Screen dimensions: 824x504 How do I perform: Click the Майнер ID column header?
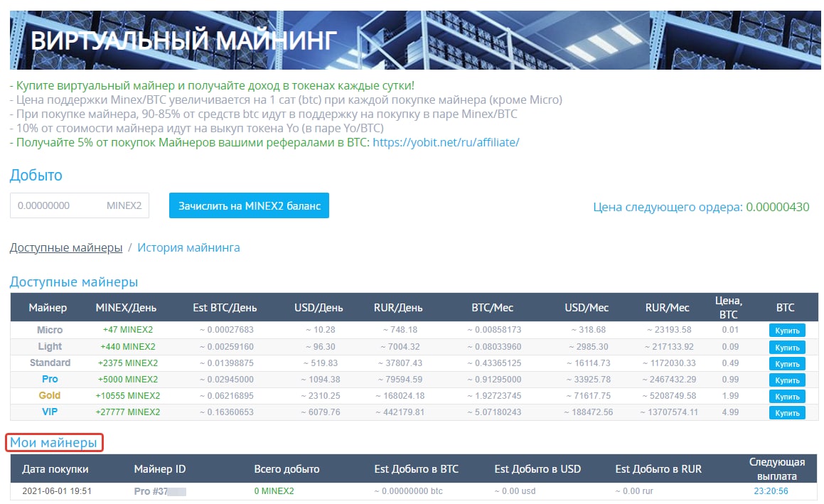pos(160,468)
